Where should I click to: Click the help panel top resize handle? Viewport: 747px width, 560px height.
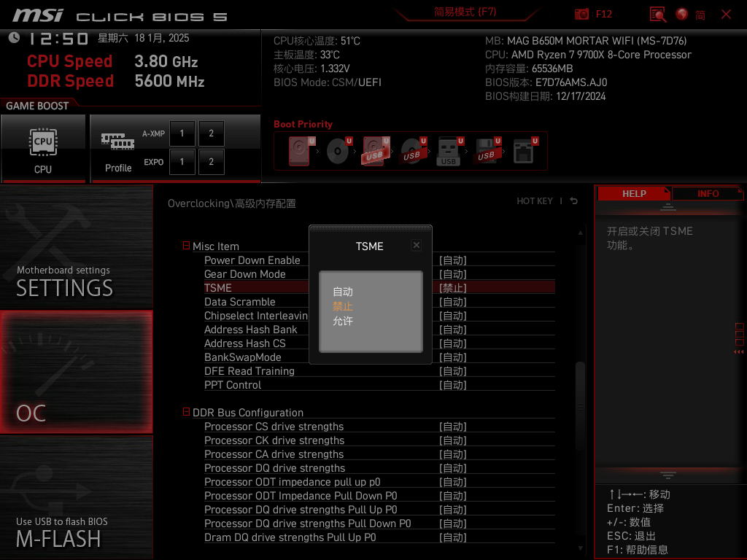point(668,207)
